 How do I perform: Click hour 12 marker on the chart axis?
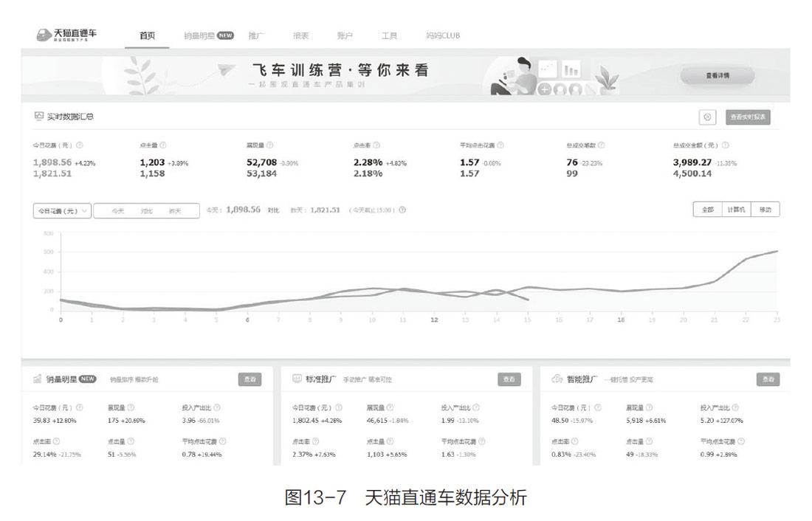point(434,320)
